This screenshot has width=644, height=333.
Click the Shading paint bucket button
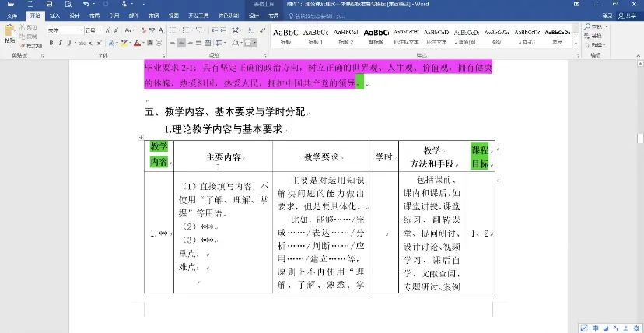(235, 43)
